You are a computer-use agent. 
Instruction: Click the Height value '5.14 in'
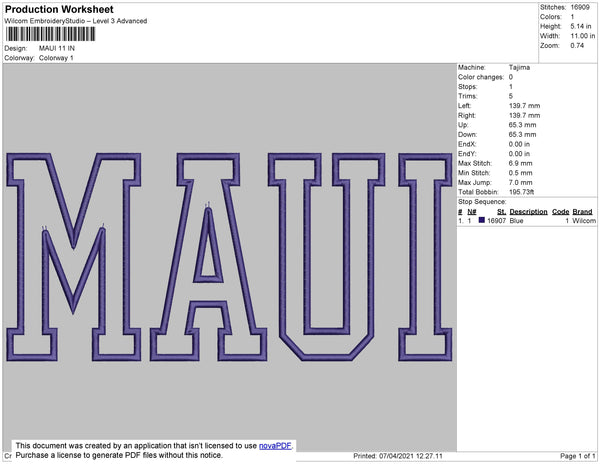pyautogui.click(x=580, y=26)
